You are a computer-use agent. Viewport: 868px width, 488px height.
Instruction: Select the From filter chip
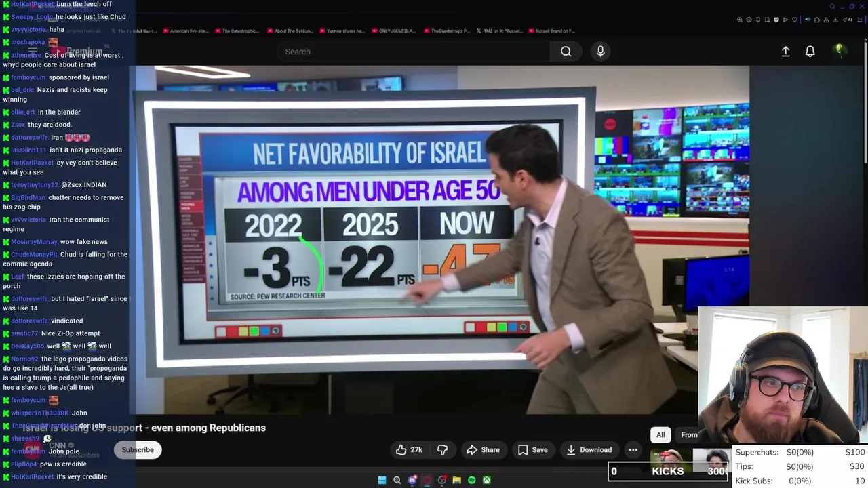click(688, 434)
